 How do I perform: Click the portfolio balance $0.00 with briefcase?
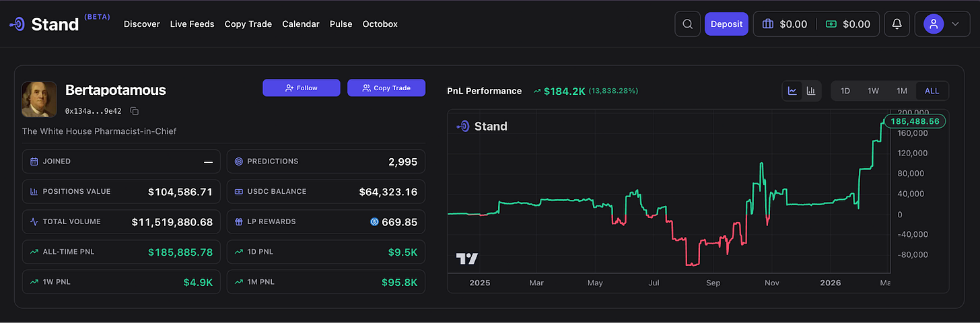coord(785,24)
